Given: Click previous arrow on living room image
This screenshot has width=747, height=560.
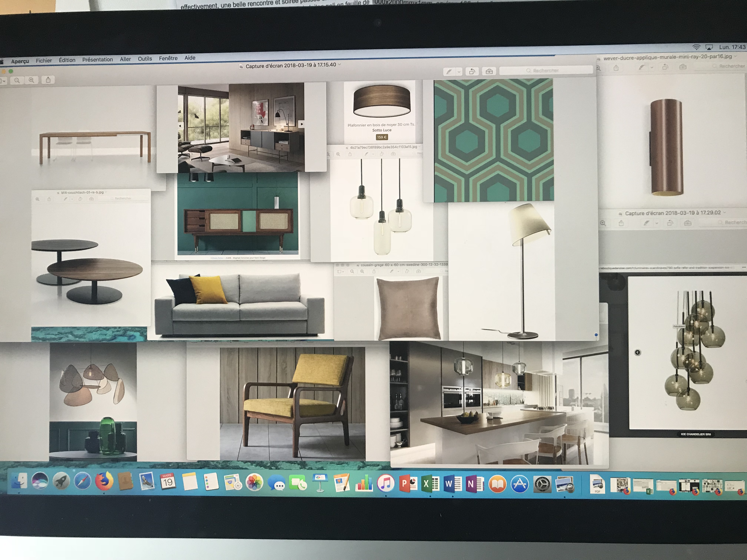Looking at the screenshot, I should 180,126.
